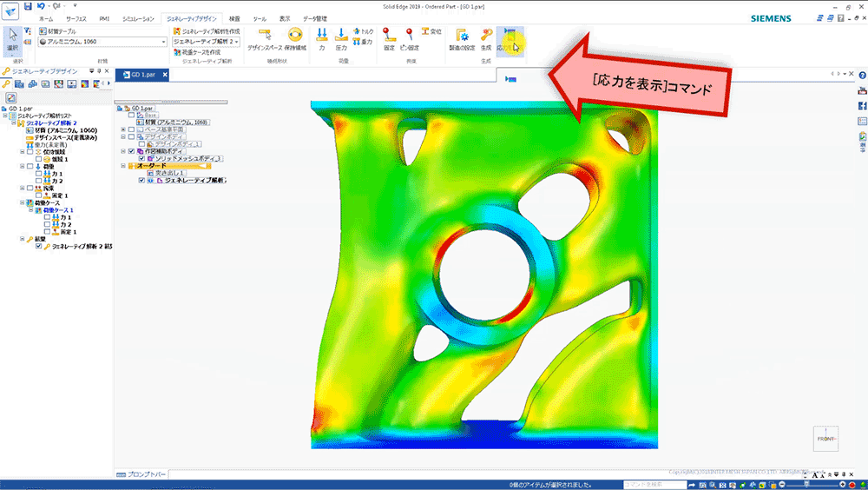
Task: Collapse the ジェネレーティブ解析リスト tree node
Action: pos(5,116)
